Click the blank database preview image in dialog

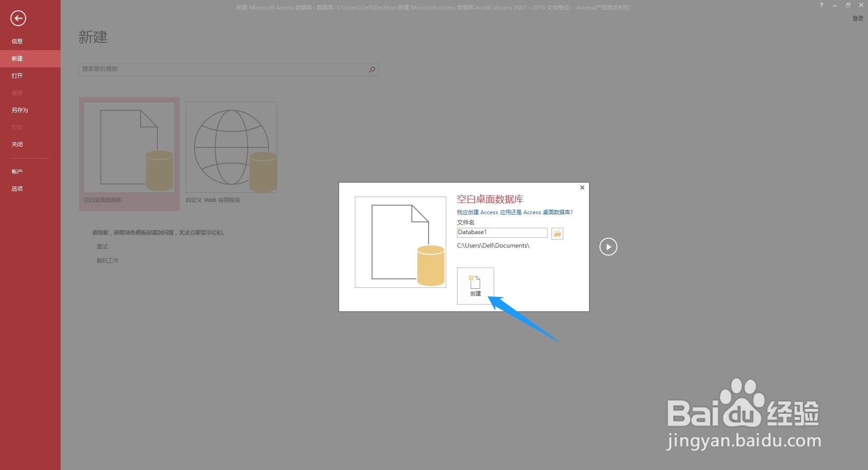(x=401, y=242)
